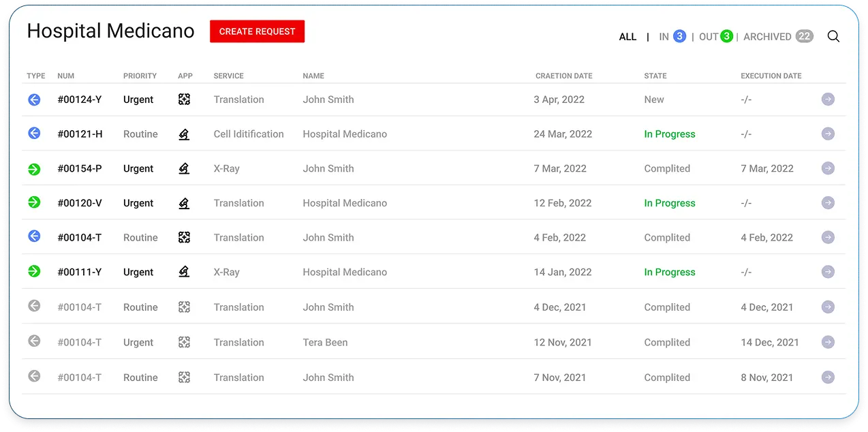The image size is (868, 432).
Task: Open details arrow for request #00120-V
Action: point(828,203)
